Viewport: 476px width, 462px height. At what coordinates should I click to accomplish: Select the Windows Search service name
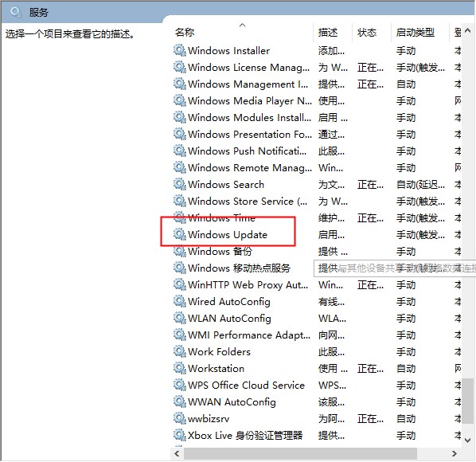click(226, 184)
